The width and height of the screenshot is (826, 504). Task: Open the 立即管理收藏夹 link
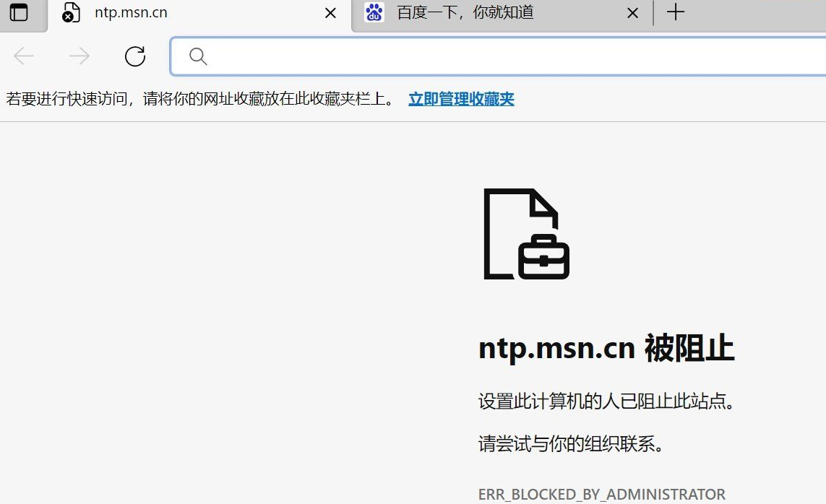pyautogui.click(x=460, y=100)
